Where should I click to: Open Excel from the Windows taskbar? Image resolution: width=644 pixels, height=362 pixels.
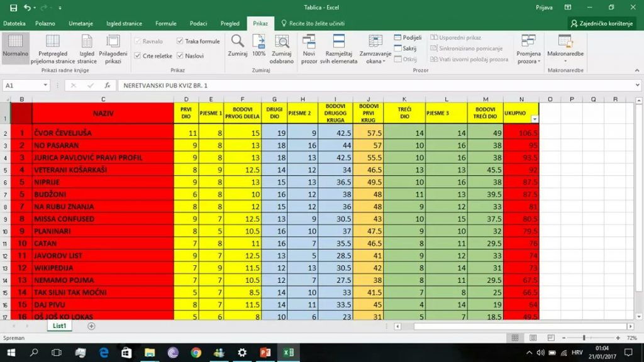(289, 353)
